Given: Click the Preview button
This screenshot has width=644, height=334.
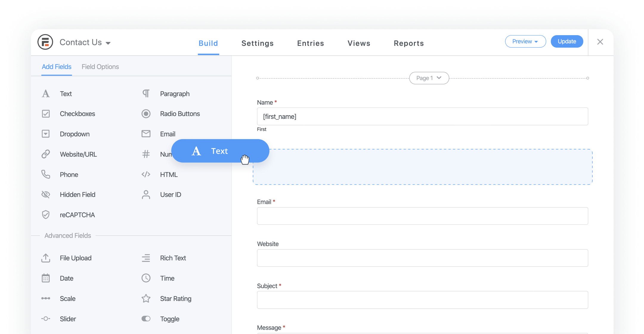Looking at the screenshot, I should [x=525, y=41].
